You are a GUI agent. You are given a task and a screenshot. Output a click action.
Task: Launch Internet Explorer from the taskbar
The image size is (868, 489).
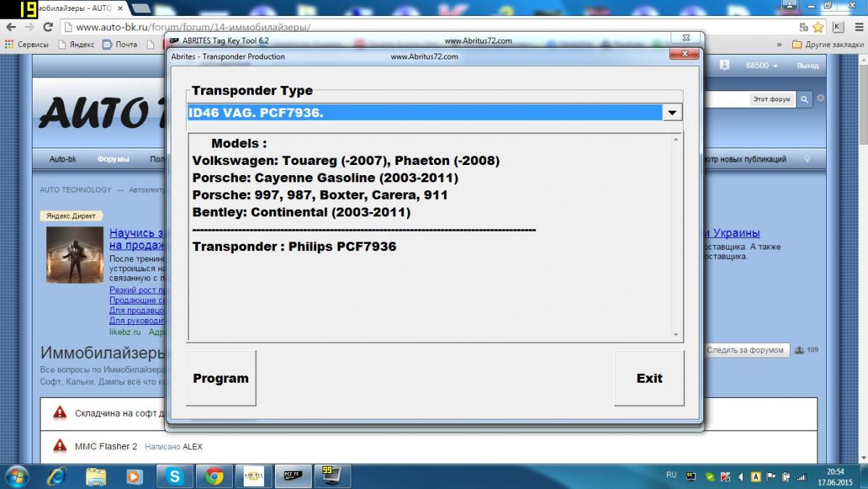point(57,476)
